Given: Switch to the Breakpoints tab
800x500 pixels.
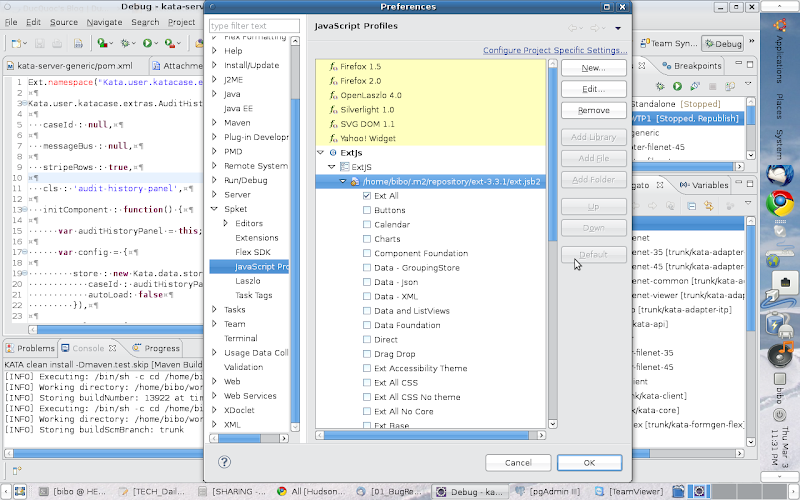Looking at the screenshot, I should (x=691, y=66).
